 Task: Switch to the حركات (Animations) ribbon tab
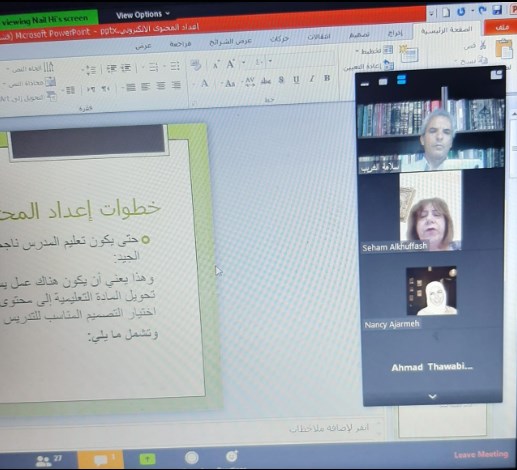click(279, 39)
